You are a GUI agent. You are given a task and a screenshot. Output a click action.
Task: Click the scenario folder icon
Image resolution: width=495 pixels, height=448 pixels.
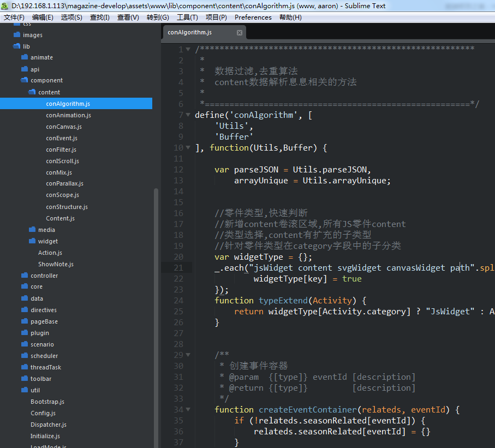(25, 344)
